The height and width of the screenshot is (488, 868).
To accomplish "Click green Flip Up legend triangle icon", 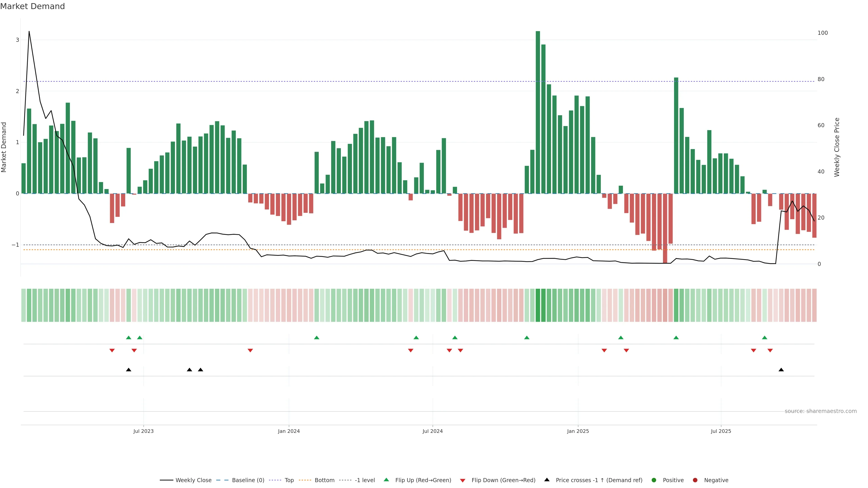I will pyautogui.click(x=386, y=480).
